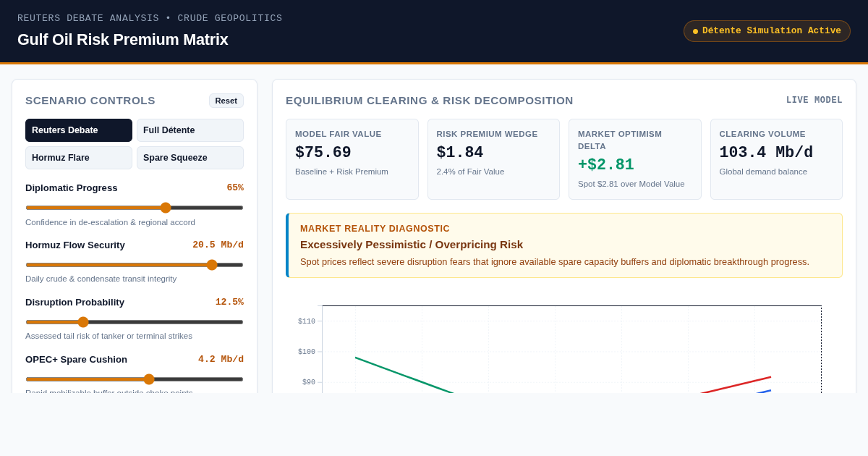Screen dimensions: 868x456
Task: Click the Hormuz Flow Security slider handle
Action: click(x=212, y=265)
